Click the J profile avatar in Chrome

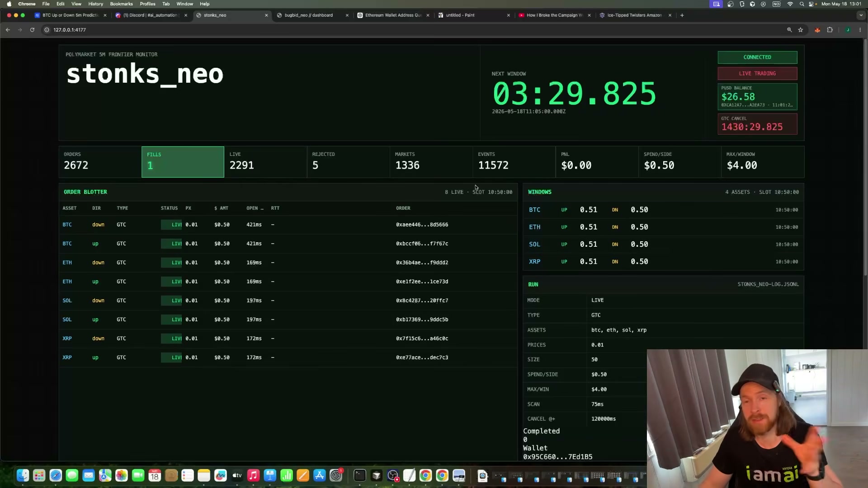[848, 30]
